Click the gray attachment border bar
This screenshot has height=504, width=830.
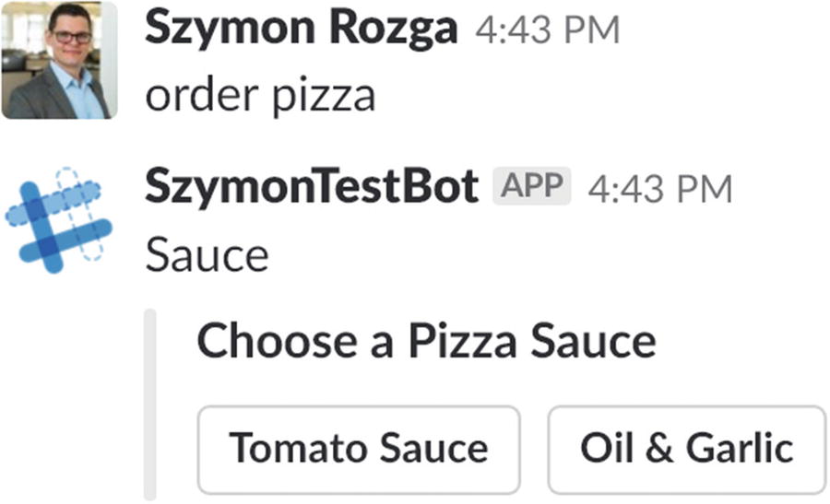pos(150,404)
